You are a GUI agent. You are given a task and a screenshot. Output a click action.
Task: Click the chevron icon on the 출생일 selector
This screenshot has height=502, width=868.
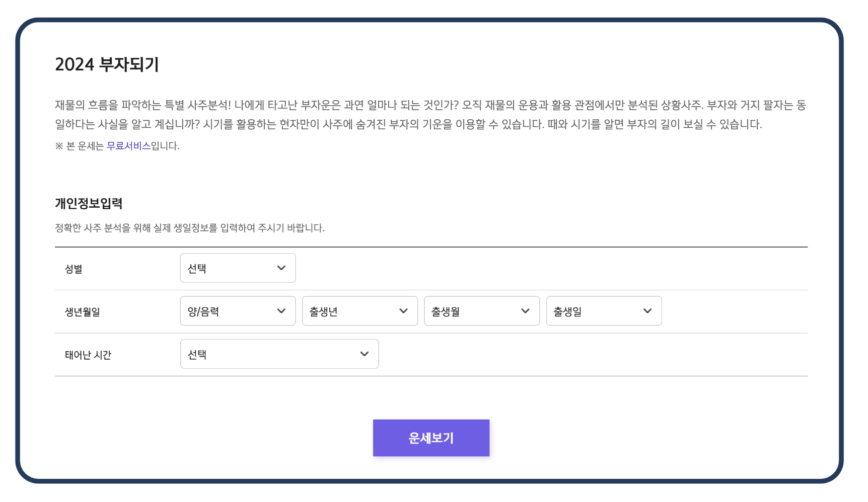647,311
